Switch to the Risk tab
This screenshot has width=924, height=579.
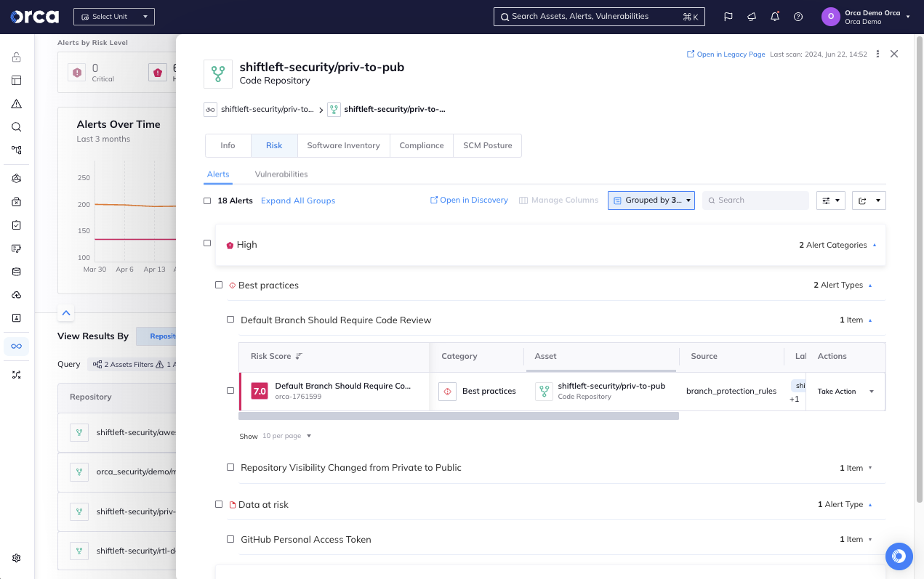pyautogui.click(x=274, y=145)
